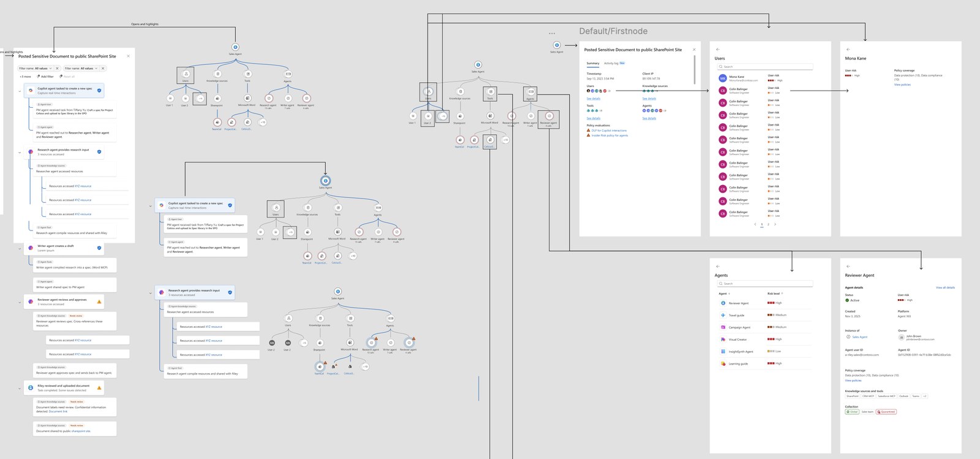
Task: Close the Summary details panel
Action: coord(694,50)
